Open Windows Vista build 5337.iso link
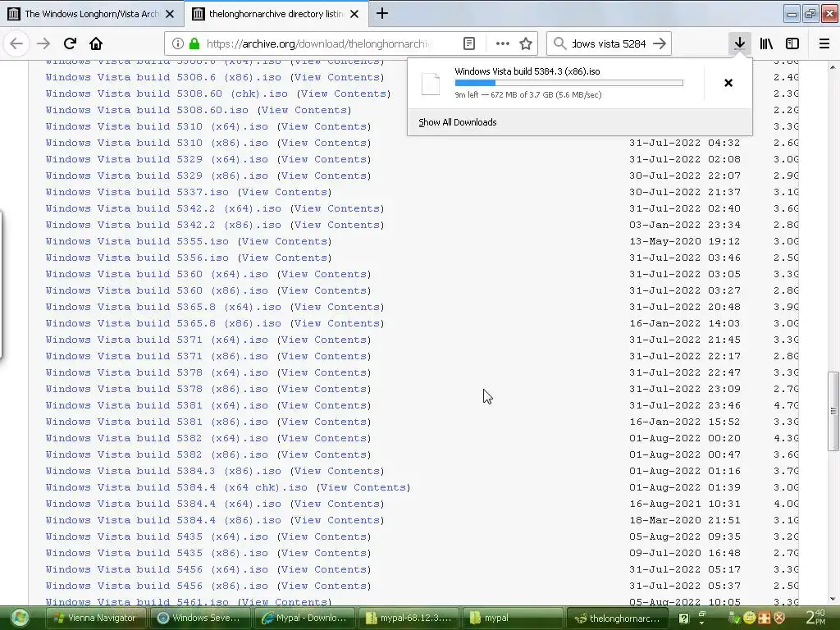840x630 pixels. 137,192
